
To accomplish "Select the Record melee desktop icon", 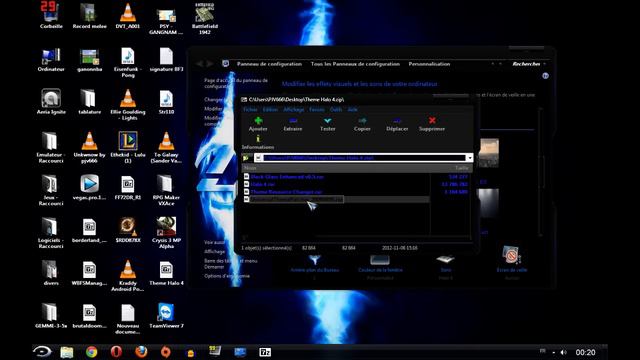I will pyautogui.click(x=89, y=16).
